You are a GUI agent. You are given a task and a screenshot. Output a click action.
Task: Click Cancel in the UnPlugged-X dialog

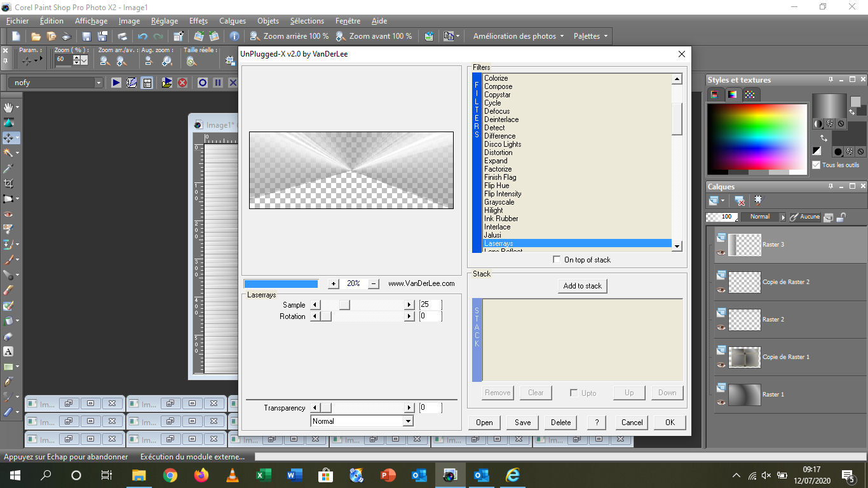tap(632, 423)
